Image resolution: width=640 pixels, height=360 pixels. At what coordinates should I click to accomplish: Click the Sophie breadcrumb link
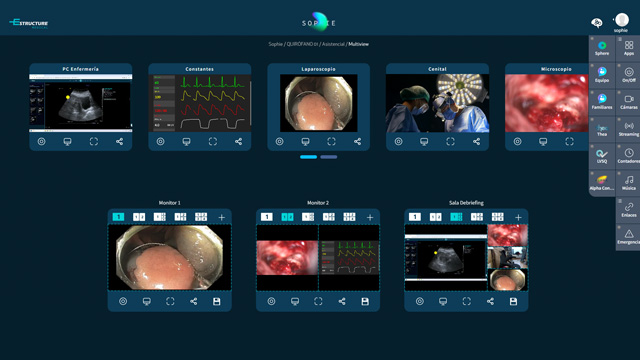point(276,44)
